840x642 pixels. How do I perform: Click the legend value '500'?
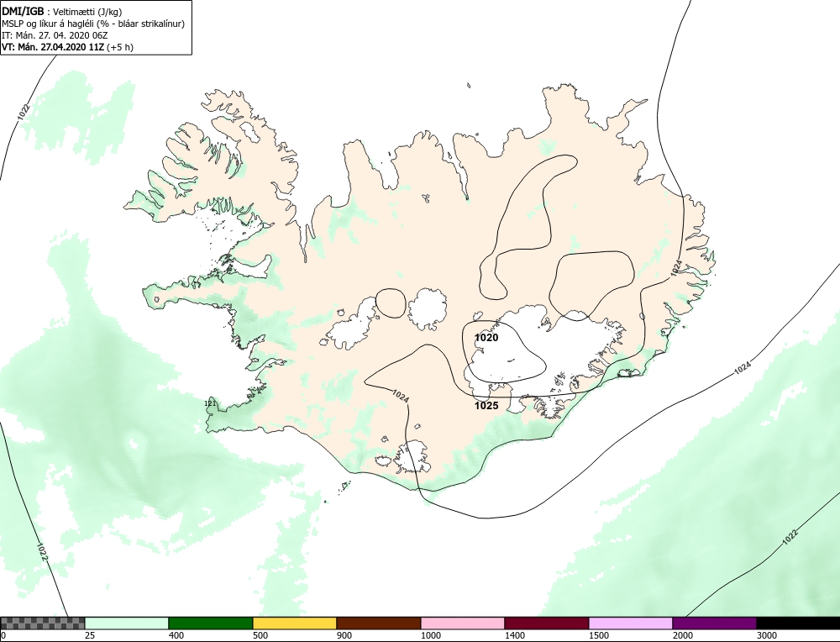point(260,635)
